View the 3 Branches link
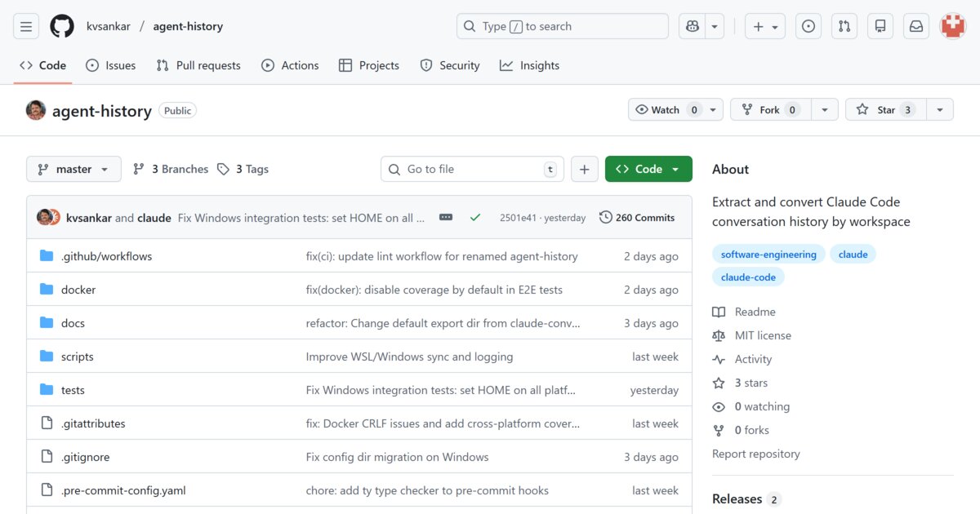 [170, 169]
